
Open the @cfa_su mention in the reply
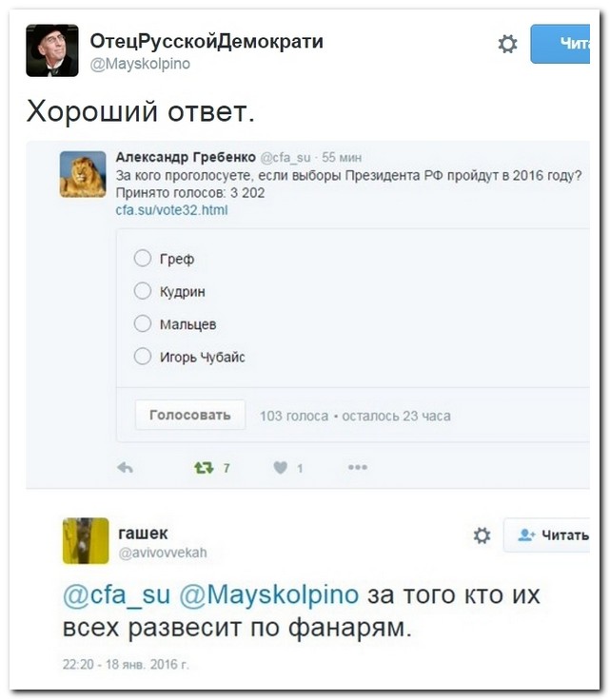click(116, 596)
